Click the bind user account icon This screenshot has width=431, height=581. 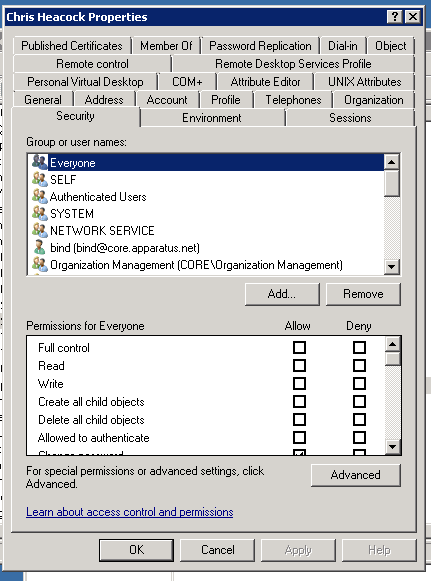[x=40, y=248]
